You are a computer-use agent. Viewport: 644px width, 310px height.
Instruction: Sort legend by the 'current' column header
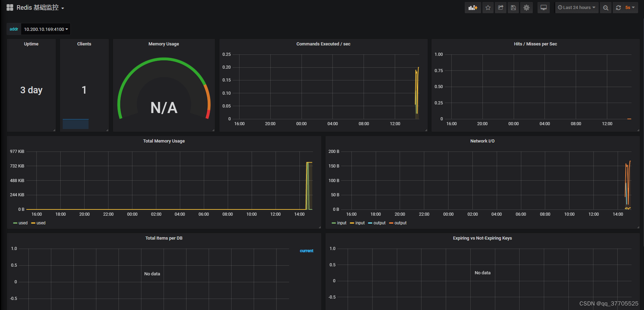pyautogui.click(x=306, y=251)
